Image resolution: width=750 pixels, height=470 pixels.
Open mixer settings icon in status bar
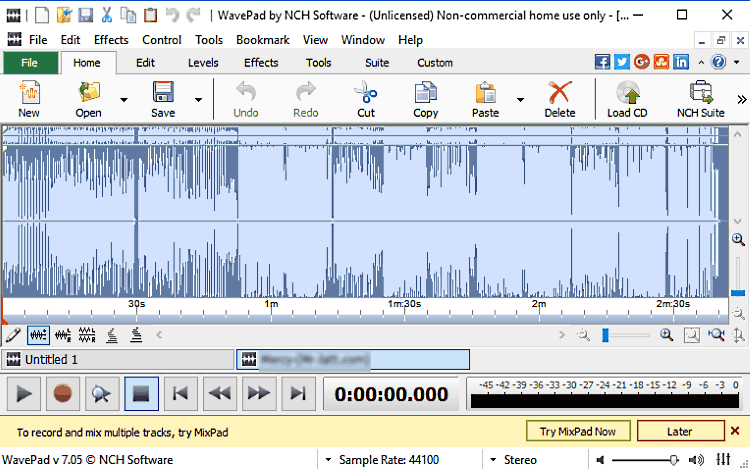[723, 459]
